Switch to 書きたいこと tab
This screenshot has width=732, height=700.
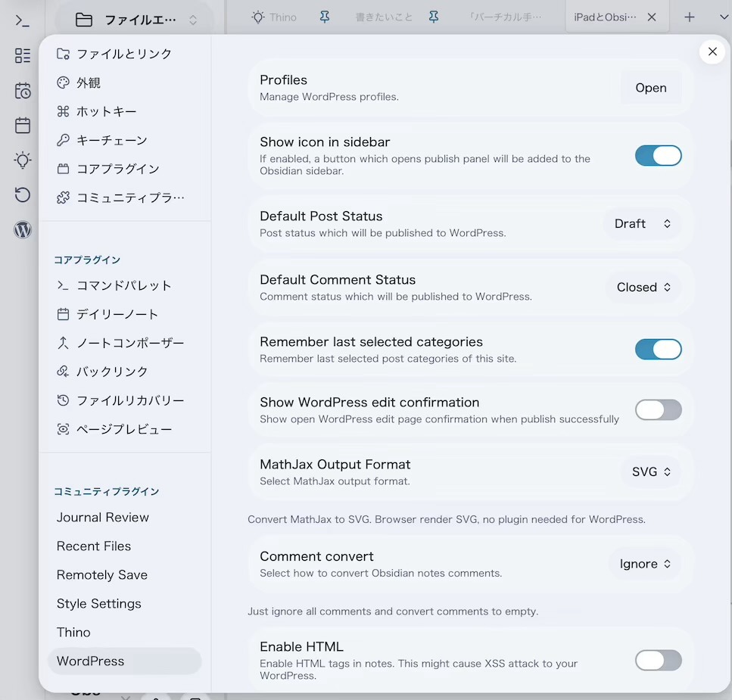click(x=384, y=17)
